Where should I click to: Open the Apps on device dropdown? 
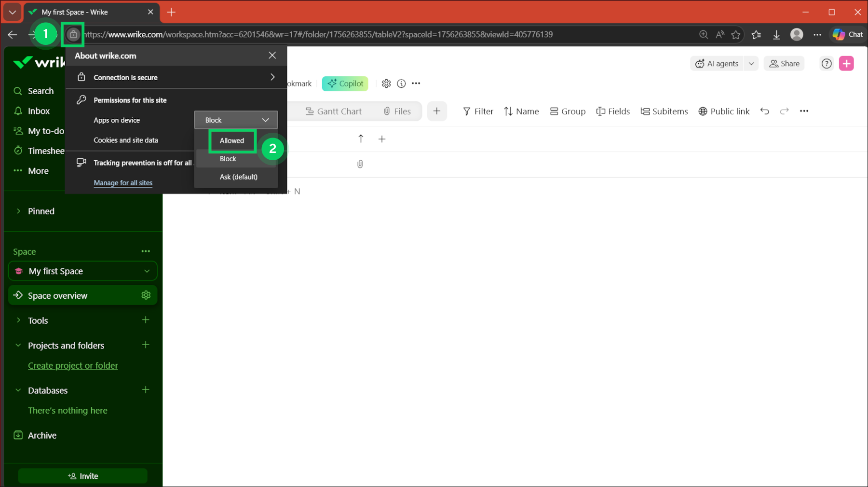pos(236,120)
